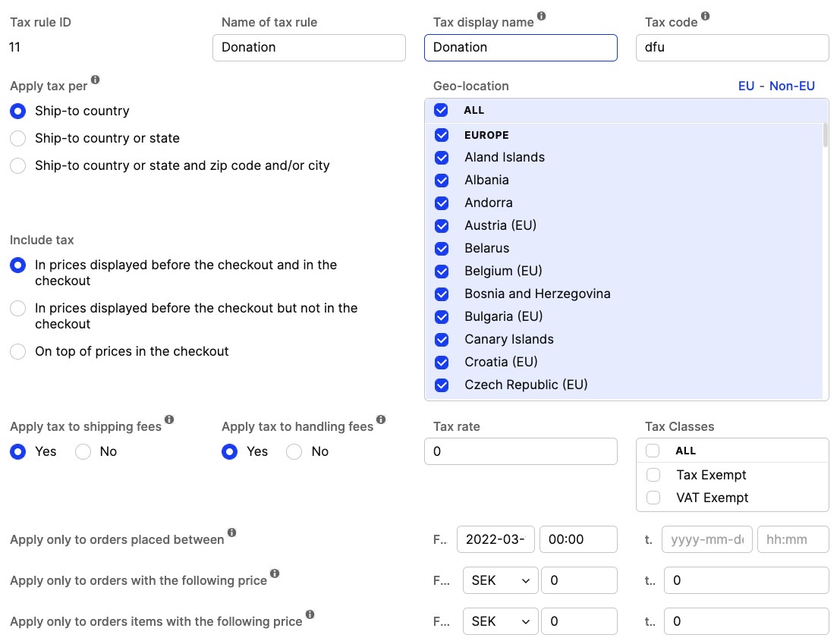Click the Name of tax rule field
Viewport: 840px width, 644px height.
pyautogui.click(x=309, y=47)
